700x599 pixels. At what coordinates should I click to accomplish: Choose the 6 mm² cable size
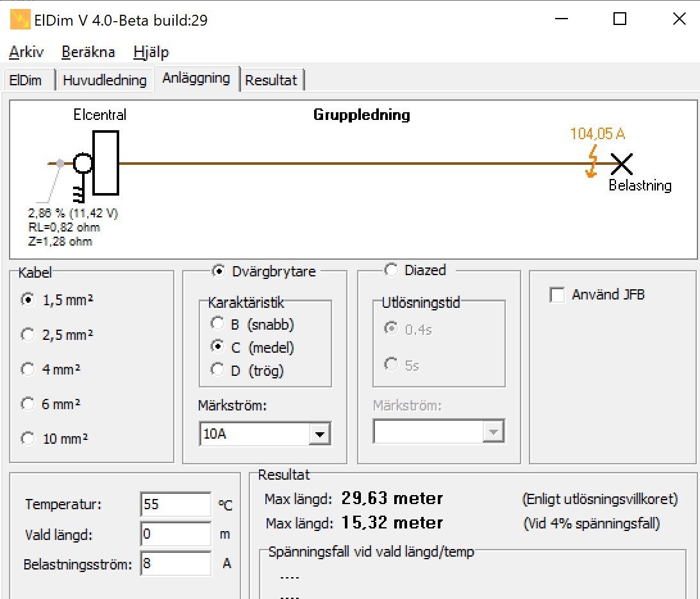28,403
